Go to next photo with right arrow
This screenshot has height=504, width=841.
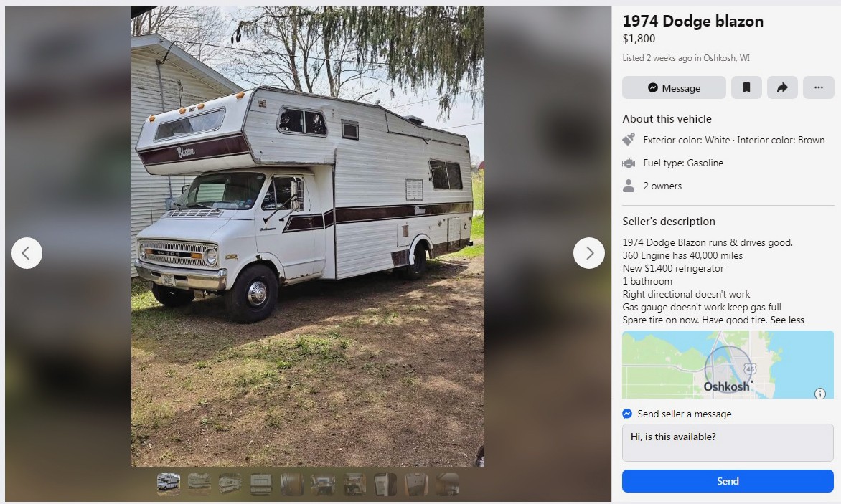pyautogui.click(x=589, y=253)
